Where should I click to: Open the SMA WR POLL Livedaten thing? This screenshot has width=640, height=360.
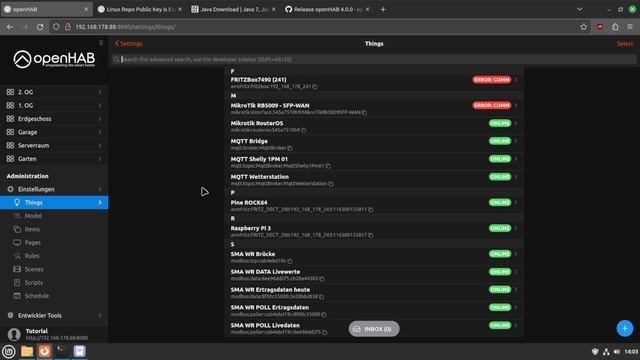point(374,329)
